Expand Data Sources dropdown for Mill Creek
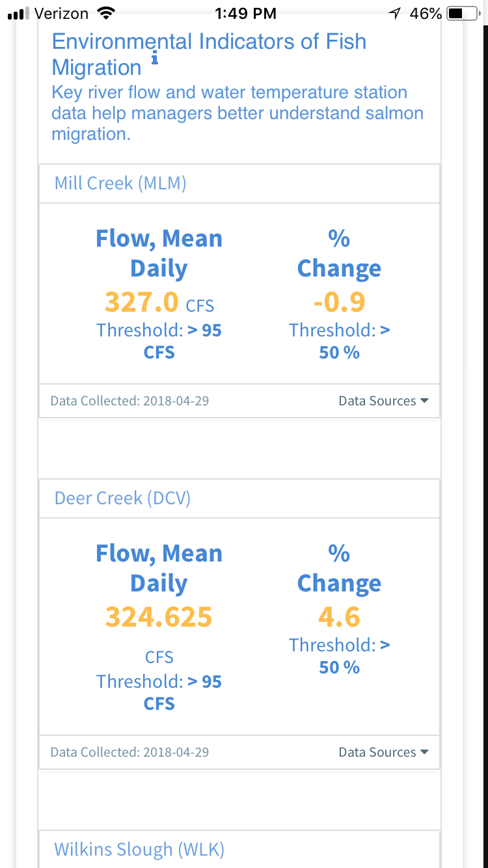Image resolution: width=488 pixels, height=868 pixels. click(383, 401)
